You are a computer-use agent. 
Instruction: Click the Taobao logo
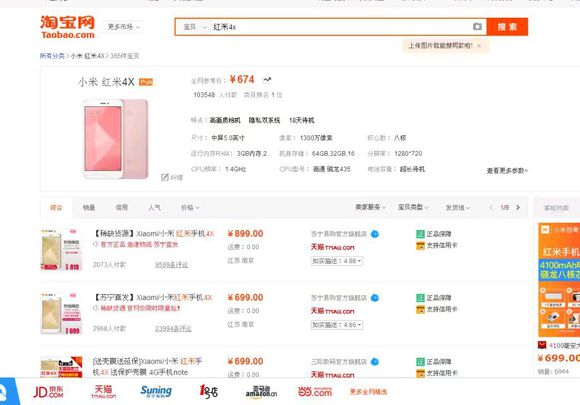(x=68, y=27)
